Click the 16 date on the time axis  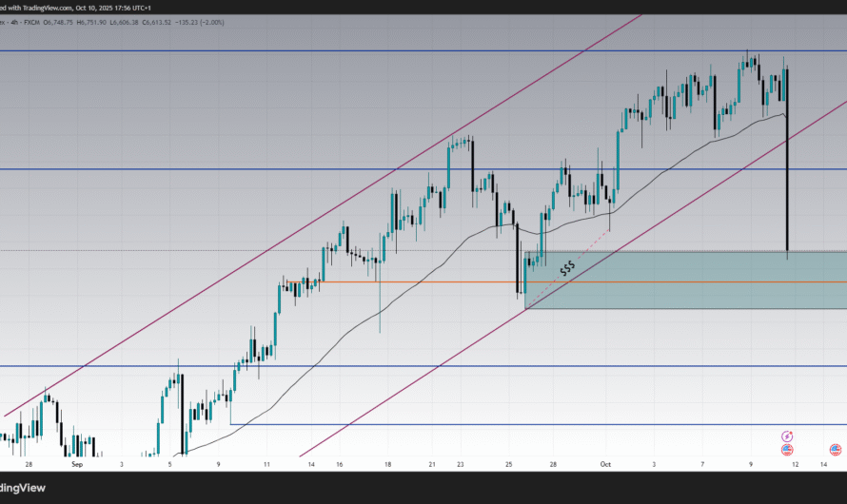click(339, 464)
